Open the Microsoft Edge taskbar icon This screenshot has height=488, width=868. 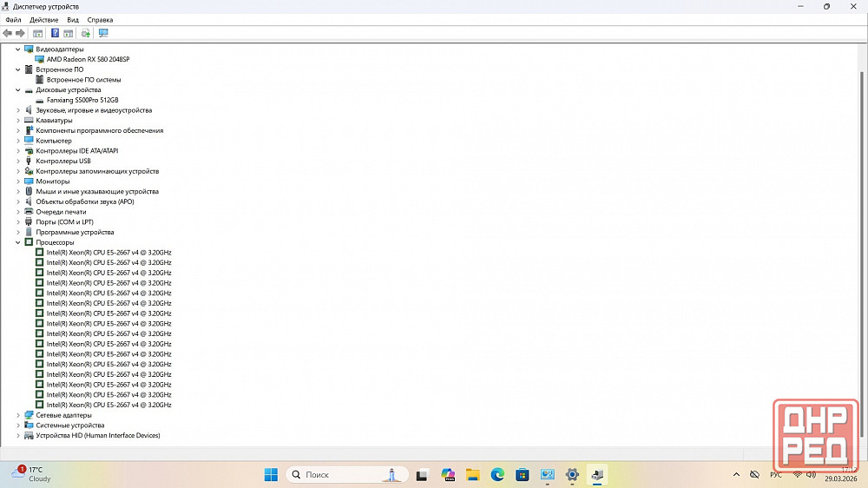(497, 475)
